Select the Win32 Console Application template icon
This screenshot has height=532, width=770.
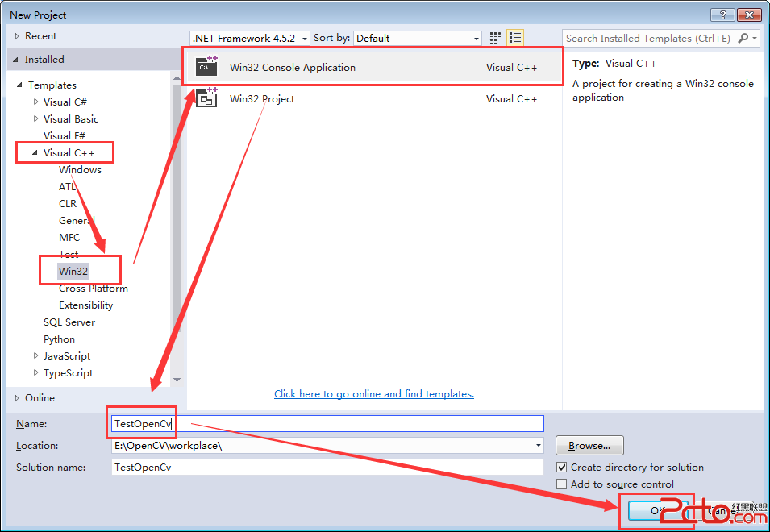click(206, 66)
